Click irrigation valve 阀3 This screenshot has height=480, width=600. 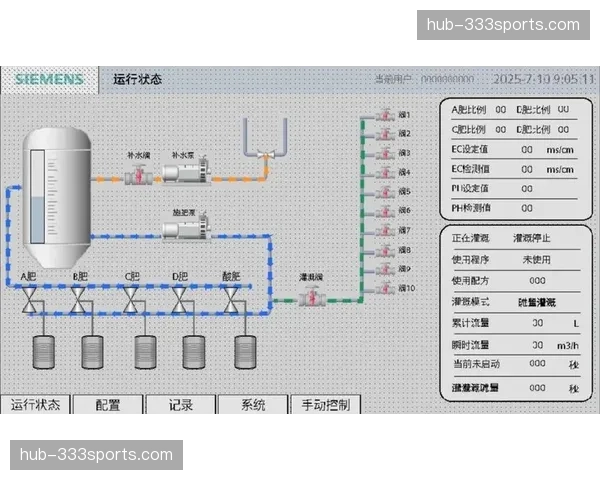point(385,153)
